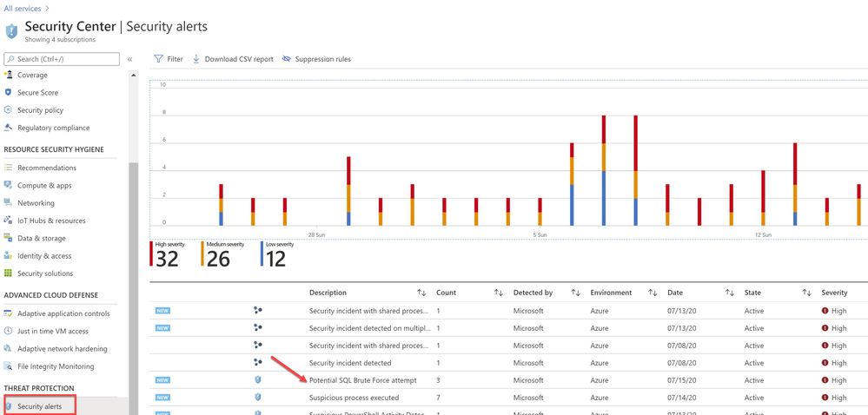Click the Suppression rules eye icon
This screenshot has height=415, width=868.
[x=286, y=59]
